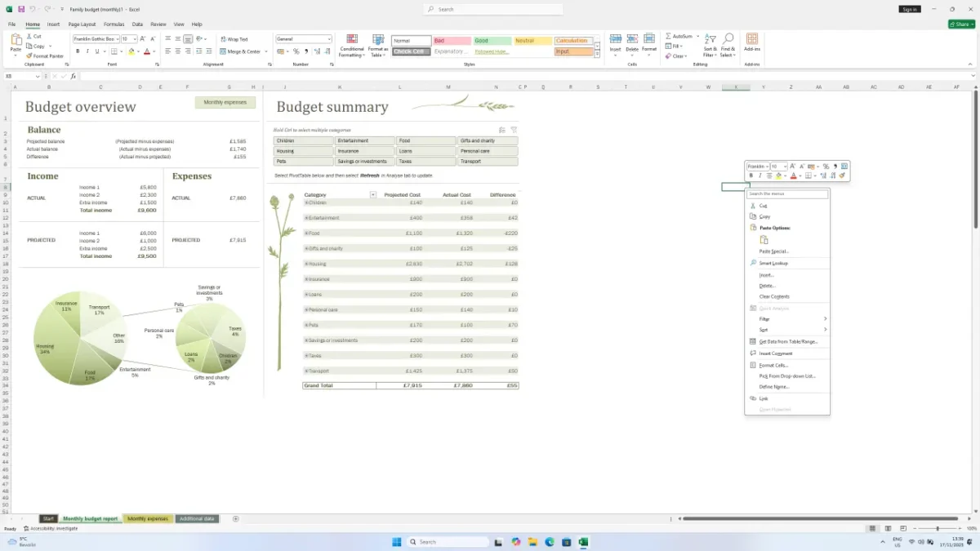Click the AutoSum sigma icon
Screen dimensions: 980x551
[x=669, y=37]
